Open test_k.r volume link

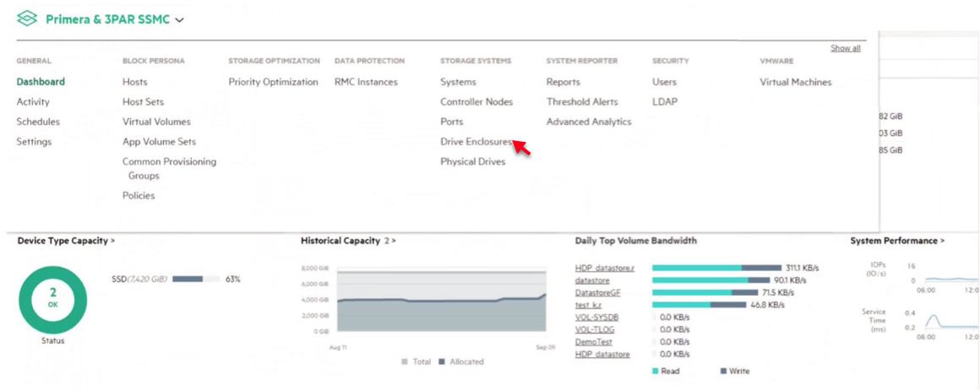(x=589, y=305)
